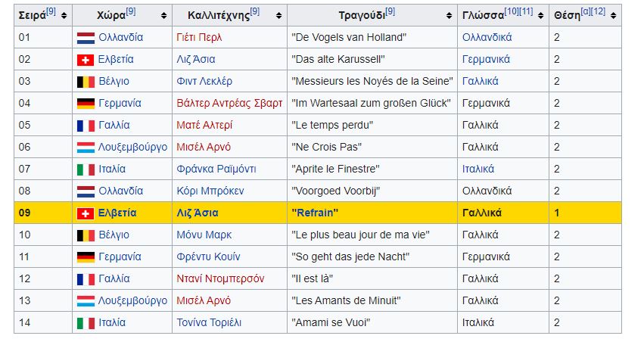Viewport: 644px width, 342px height.
Task: Open the Λουξεμβούργο country link in row 13
Action: [132, 301]
